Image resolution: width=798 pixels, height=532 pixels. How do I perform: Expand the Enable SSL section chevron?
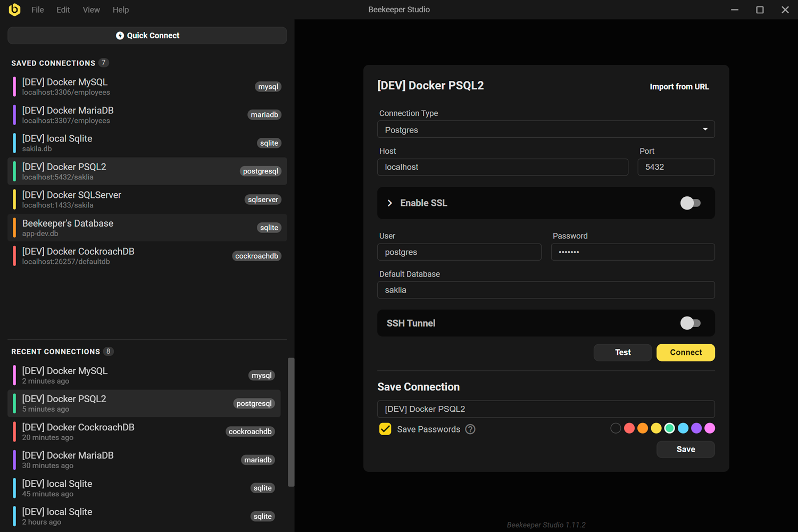(x=390, y=203)
